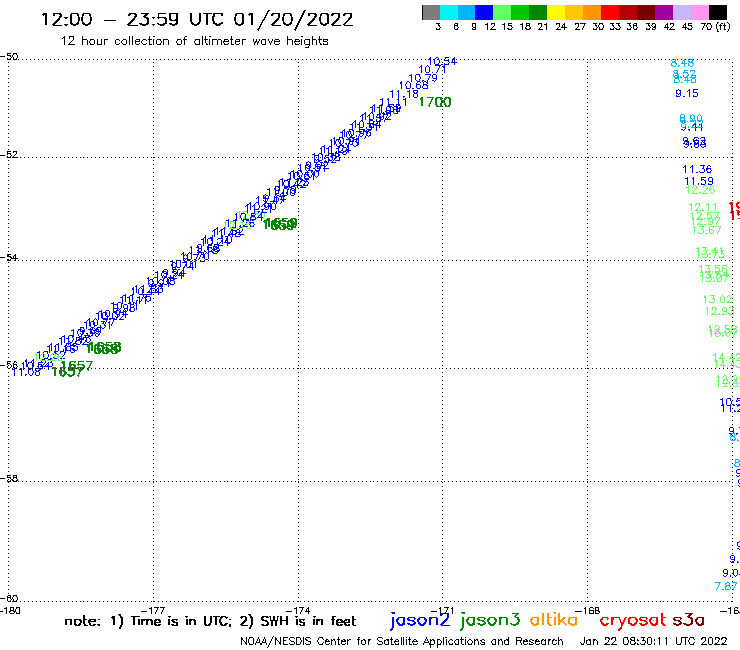The image size is (740, 650).
Task: Select the 'jason2' satellite label
Action: [x=420, y=620]
